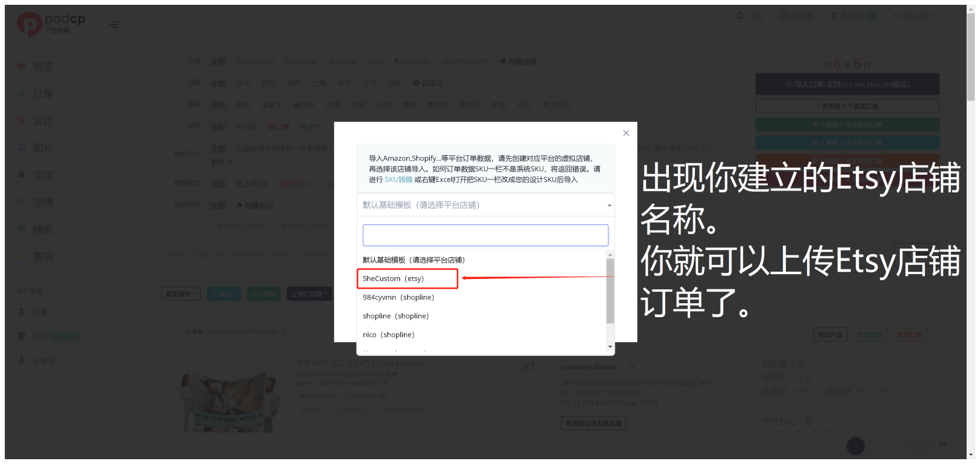This screenshot has width=980, height=464.
Task: Click the 7天内有0个异常订单 button
Action: click(x=847, y=106)
